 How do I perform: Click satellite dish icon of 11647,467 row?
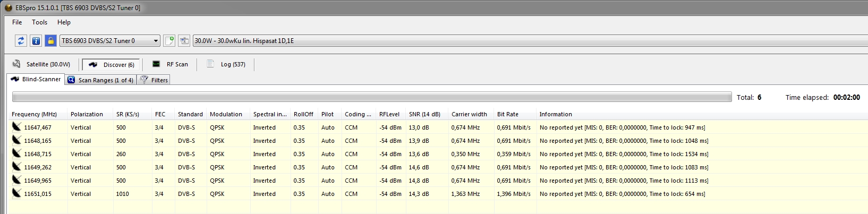(x=17, y=127)
